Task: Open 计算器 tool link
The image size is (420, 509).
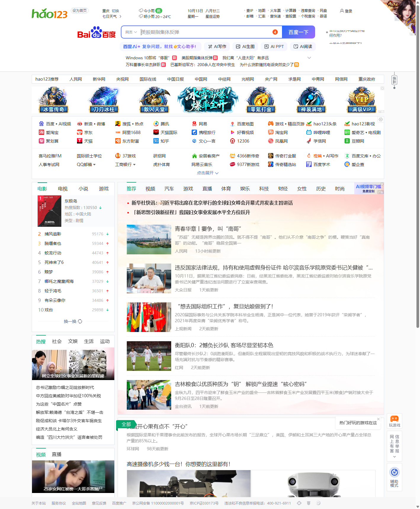Action: [291, 11]
